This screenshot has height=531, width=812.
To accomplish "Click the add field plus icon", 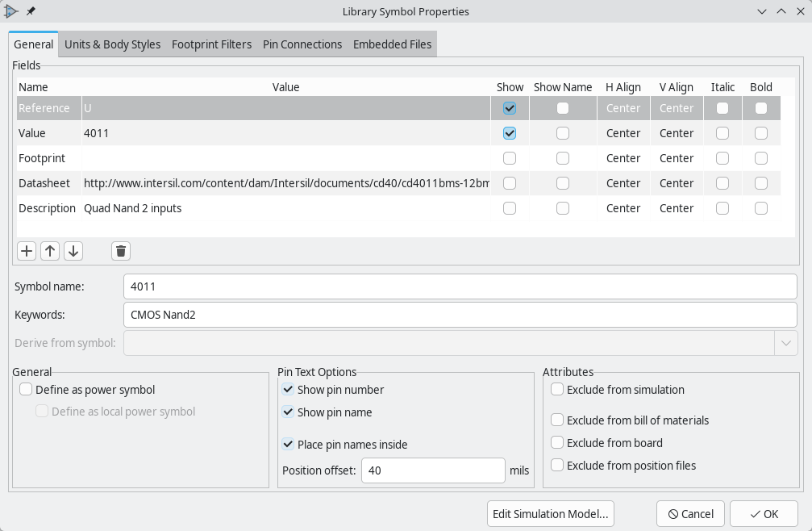I will 27,251.
